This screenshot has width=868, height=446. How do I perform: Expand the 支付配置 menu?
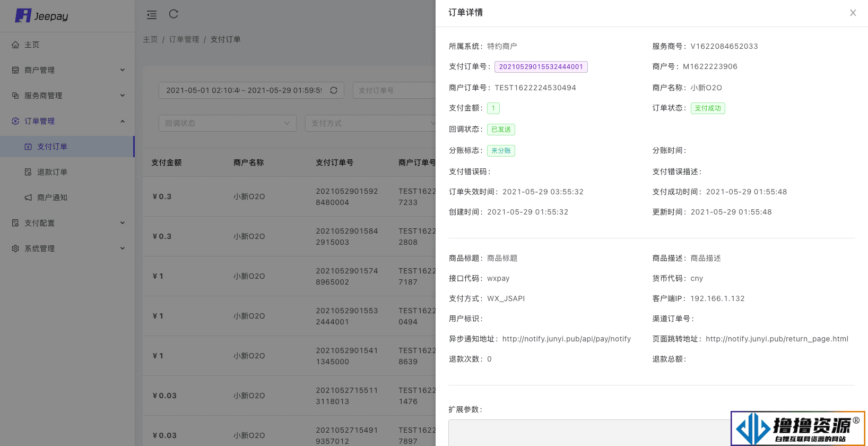tap(67, 223)
